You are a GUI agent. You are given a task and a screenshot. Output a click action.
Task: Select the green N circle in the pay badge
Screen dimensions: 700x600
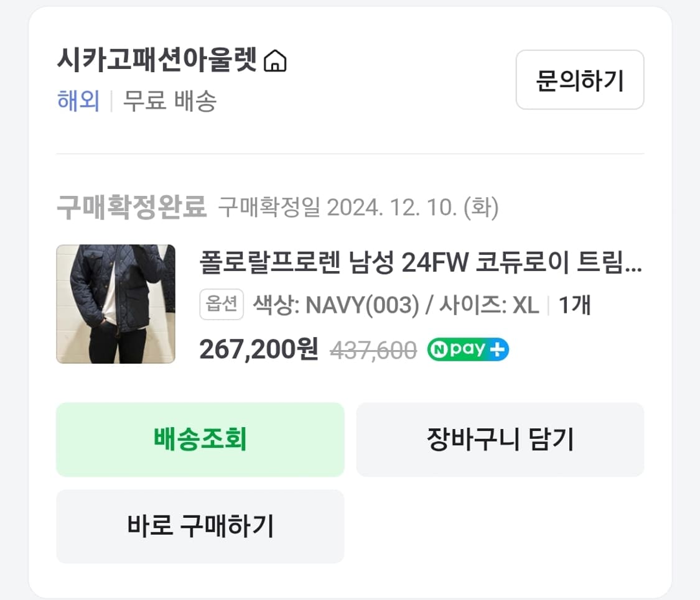437,349
